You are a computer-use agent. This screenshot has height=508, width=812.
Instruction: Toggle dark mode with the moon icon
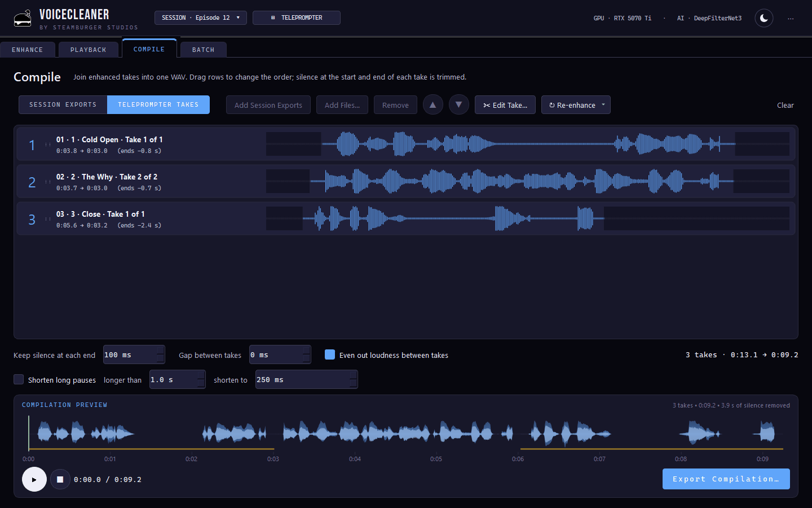click(764, 18)
